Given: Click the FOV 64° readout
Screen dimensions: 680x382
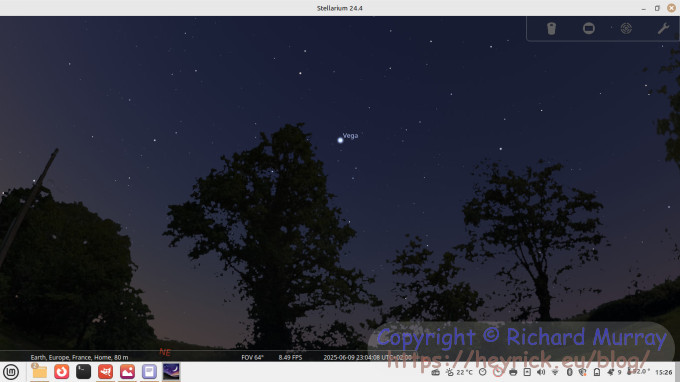Looking at the screenshot, I should [x=252, y=357].
